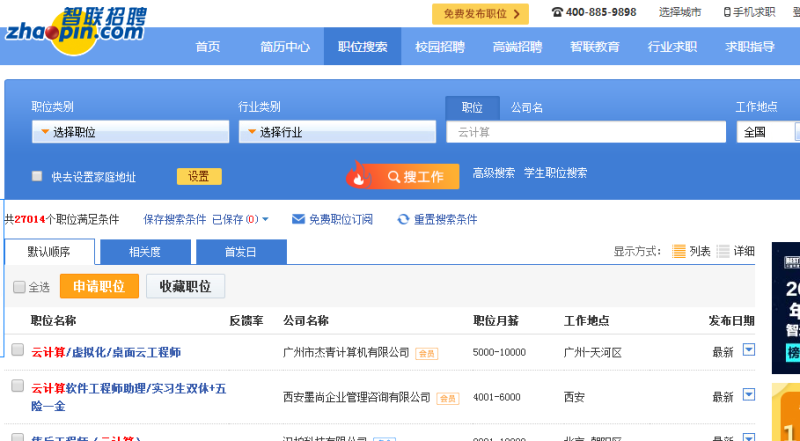Screen dimensions: 800x441
Task: Open the 选择行业 dropdown
Action: 337,132
